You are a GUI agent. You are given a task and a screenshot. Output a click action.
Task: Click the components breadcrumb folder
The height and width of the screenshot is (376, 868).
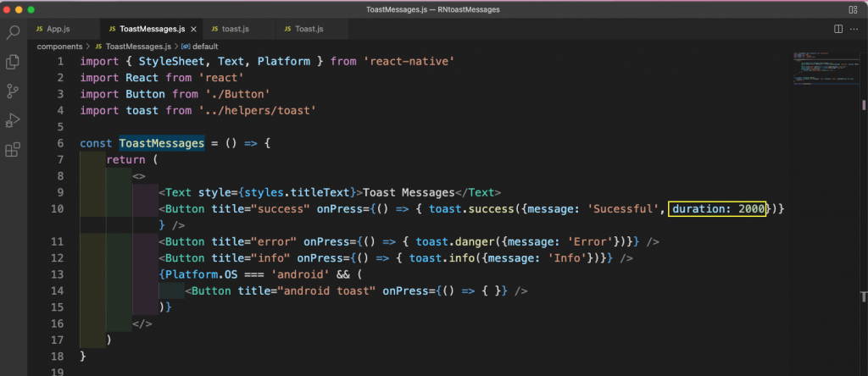[x=59, y=47]
